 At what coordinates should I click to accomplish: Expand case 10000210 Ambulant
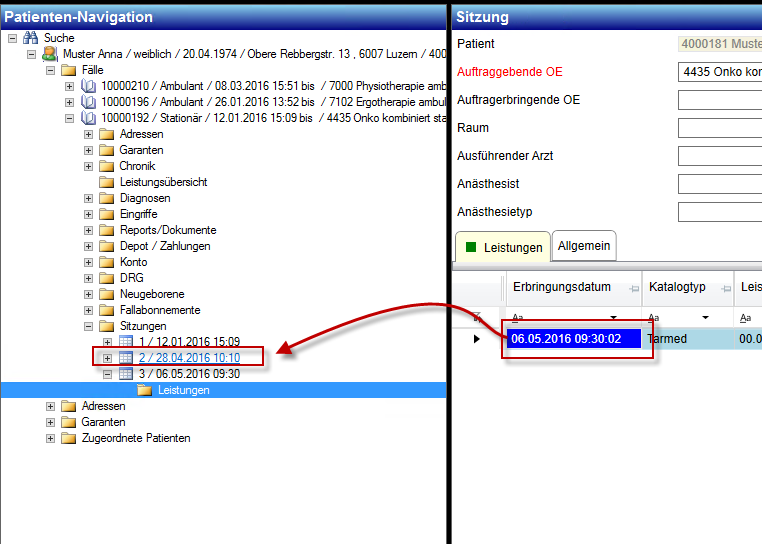pos(69,87)
